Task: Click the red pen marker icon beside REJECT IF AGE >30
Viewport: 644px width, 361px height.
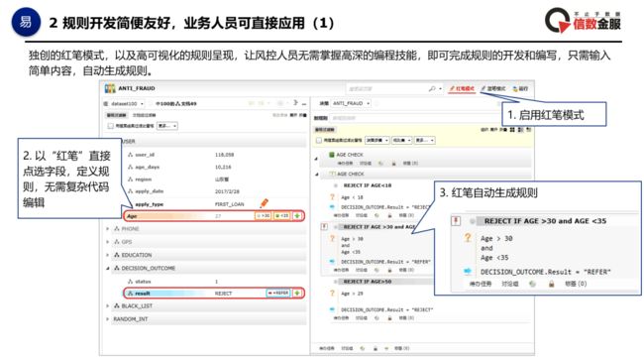Action: click(x=324, y=227)
